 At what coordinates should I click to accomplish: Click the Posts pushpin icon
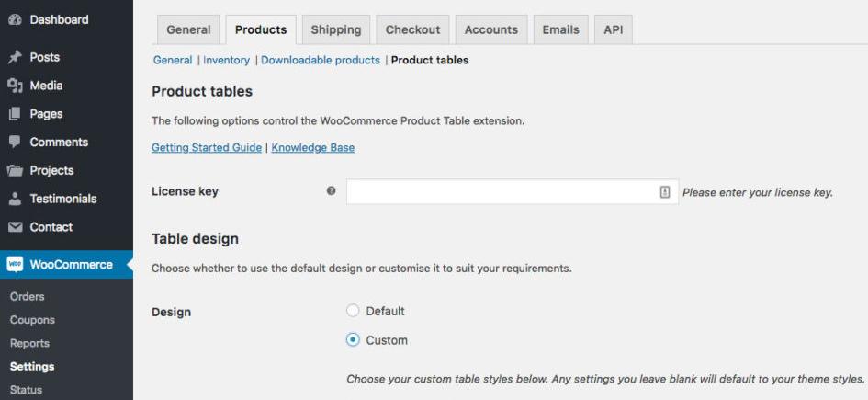15,57
